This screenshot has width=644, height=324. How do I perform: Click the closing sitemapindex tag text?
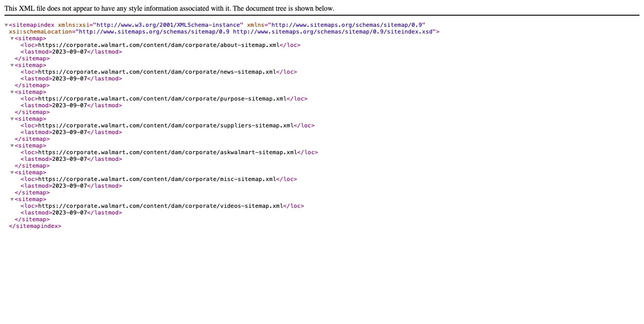(x=35, y=226)
